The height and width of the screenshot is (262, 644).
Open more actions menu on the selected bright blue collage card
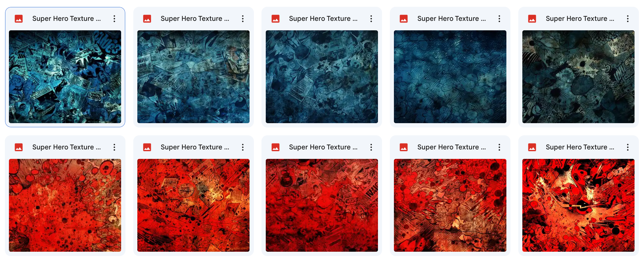[x=114, y=19]
